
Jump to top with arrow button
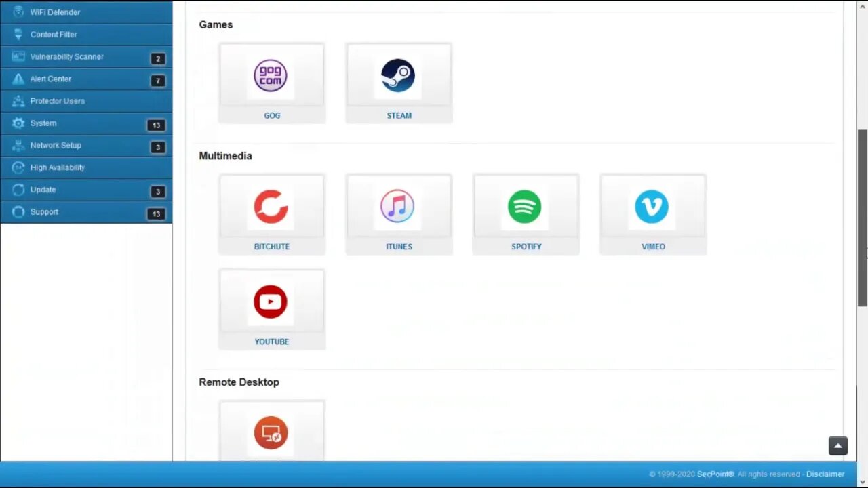click(838, 445)
